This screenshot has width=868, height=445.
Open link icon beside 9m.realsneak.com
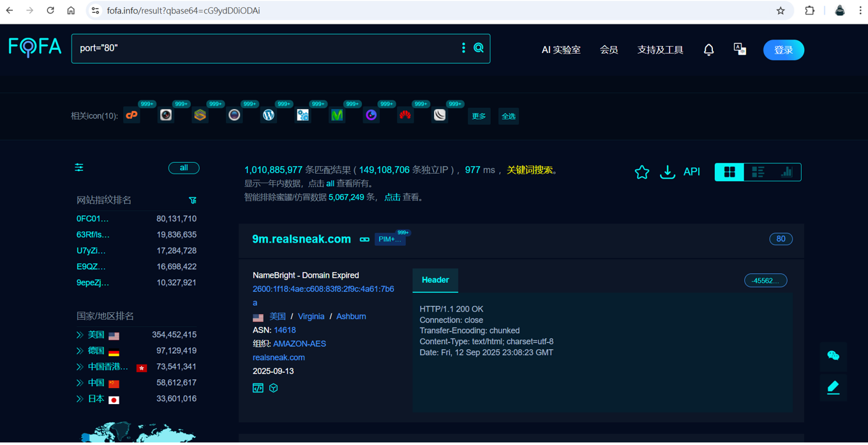click(x=364, y=239)
